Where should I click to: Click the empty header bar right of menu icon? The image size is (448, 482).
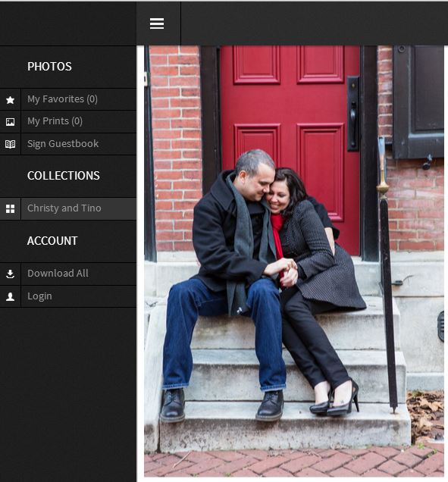point(315,23)
